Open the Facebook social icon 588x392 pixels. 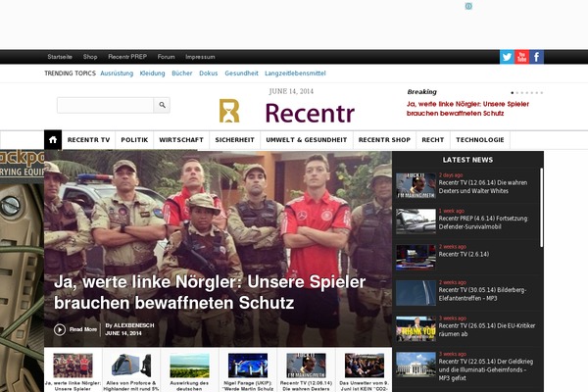pyautogui.click(x=536, y=57)
